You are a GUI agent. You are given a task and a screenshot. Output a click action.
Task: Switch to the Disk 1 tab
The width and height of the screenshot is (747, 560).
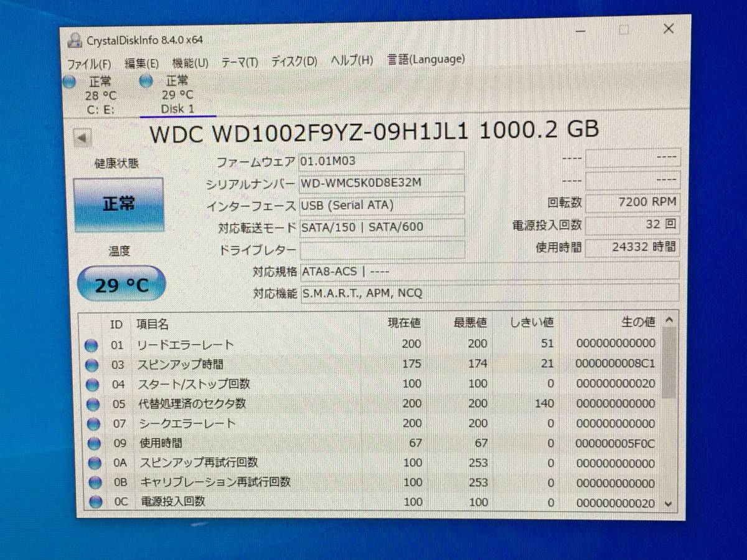pyautogui.click(x=177, y=95)
